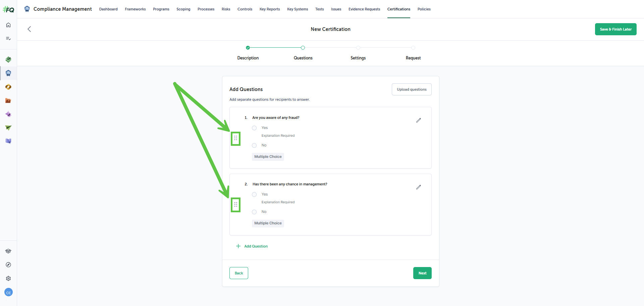The image size is (644, 306).
Task: Click the drag handle of question 1
Action: pyautogui.click(x=236, y=138)
